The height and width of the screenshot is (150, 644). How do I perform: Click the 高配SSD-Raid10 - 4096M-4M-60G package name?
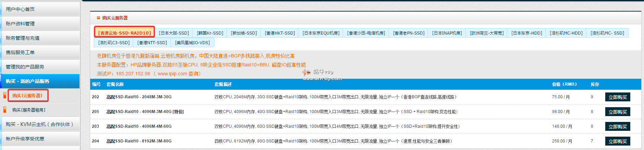click(x=139, y=126)
